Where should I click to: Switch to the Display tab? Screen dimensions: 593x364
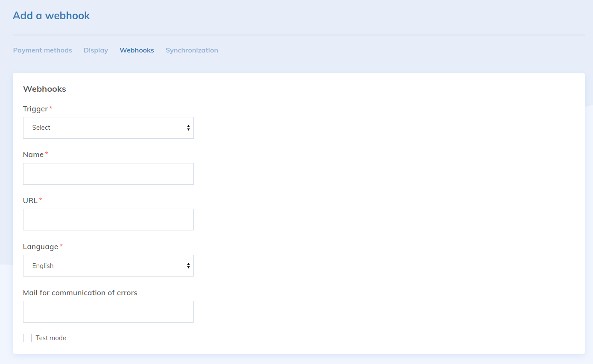(x=96, y=50)
